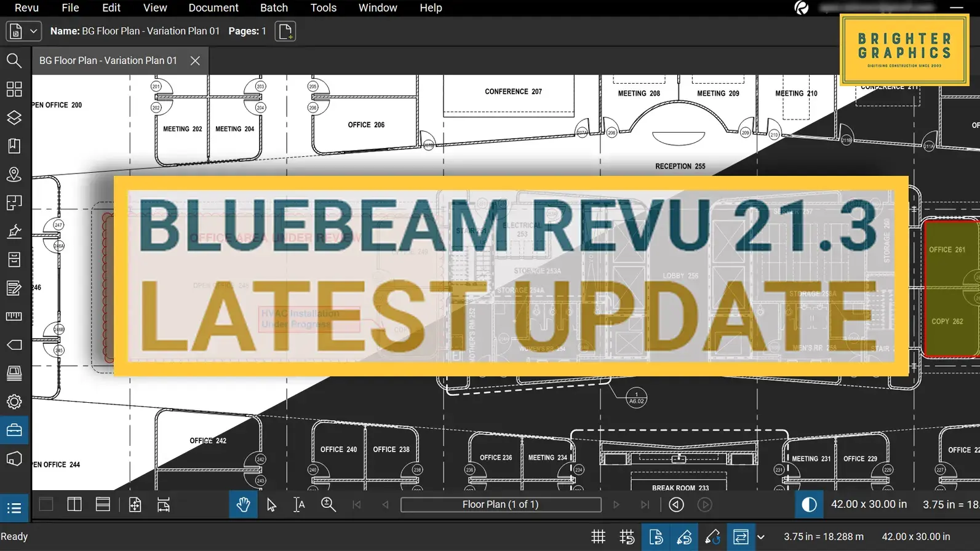Toggle Show Grid in status bar
980x551 pixels.
[x=598, y=537]
